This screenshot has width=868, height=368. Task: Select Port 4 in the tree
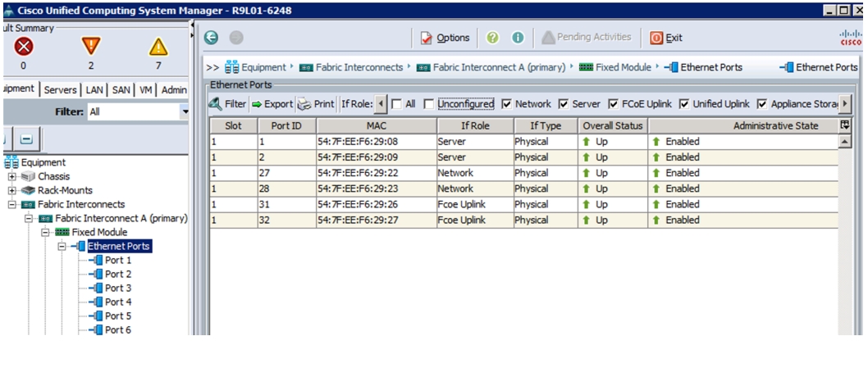[118, 302]
